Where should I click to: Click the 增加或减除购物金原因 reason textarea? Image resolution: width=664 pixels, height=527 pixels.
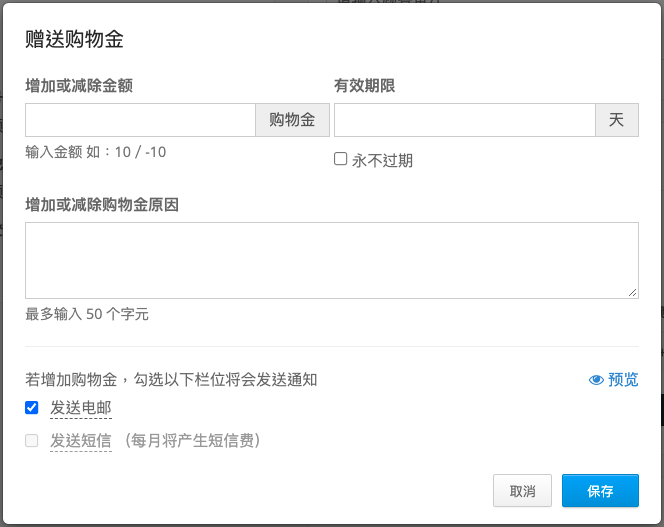[x=332, y=260]
